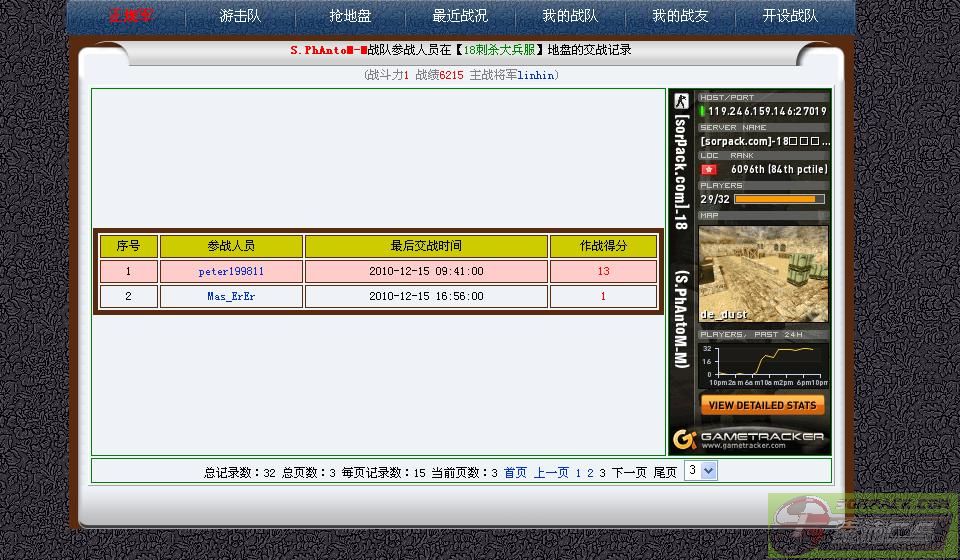This screenshot has width=960, height=560.
Task: Open the 游击队 navigation tab
Action: [240, 16]
